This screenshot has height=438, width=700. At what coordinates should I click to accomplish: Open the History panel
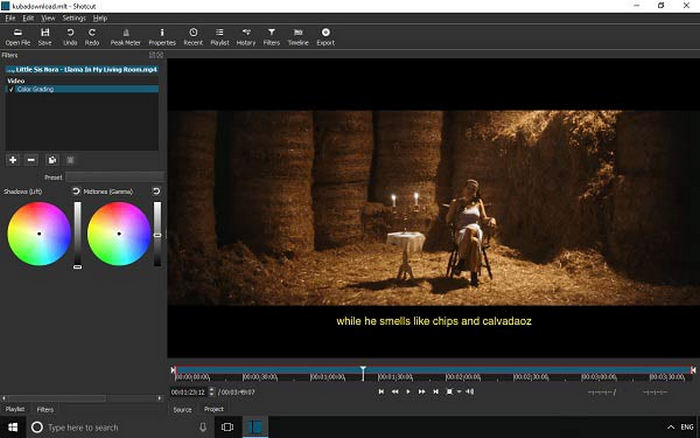tap(246, 37)
